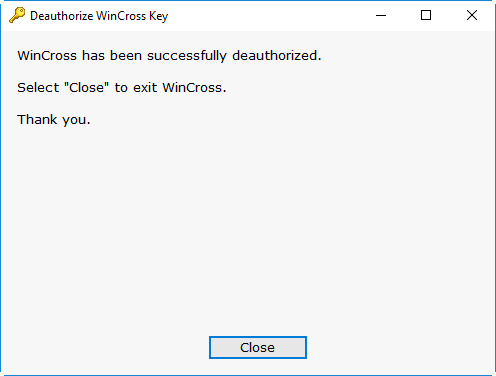Click the Close button to exit WinCross

(258, 347)
